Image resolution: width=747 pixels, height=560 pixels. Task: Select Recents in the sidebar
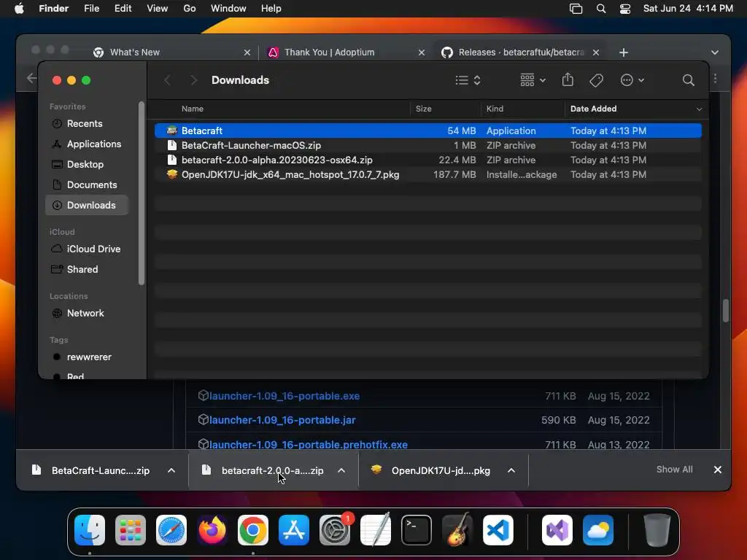click(x=85, y=123)
